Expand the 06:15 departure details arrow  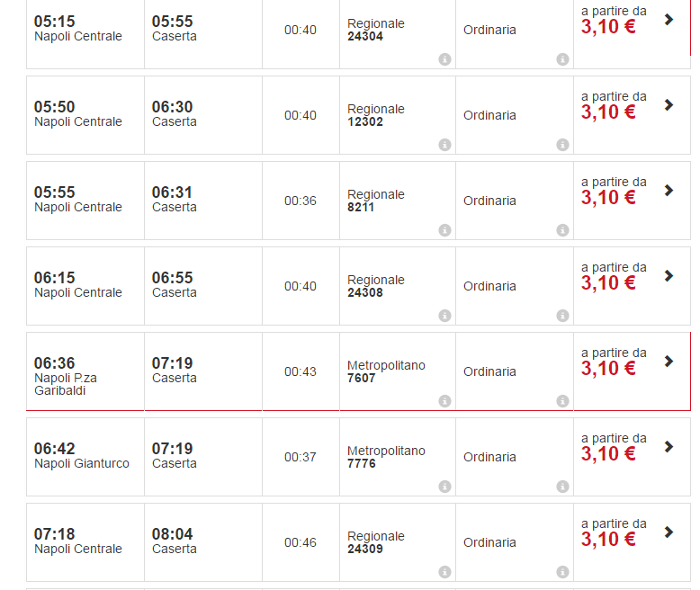[x=669, y=276]
